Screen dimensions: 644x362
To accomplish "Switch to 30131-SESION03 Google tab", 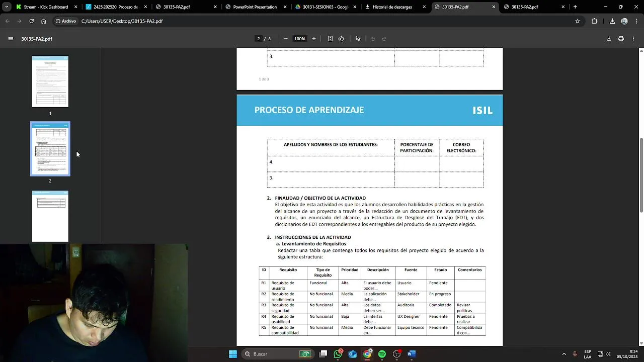I will 325,7.
